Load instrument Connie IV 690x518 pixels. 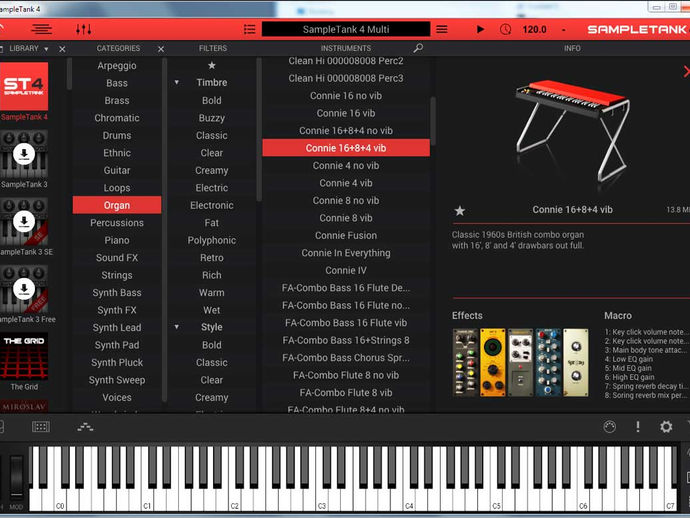point(346,270)
